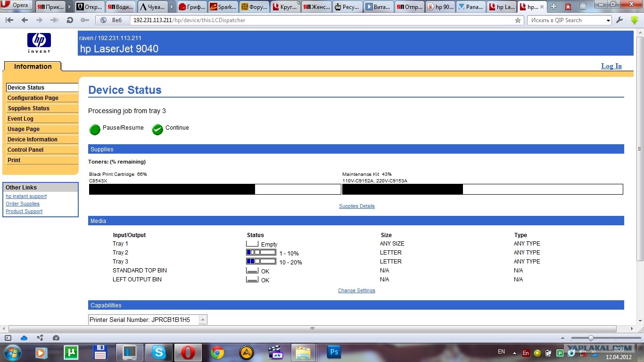Open a new tab with plus button
This screenshot has height=362, width=644.
tap(553, 7)
